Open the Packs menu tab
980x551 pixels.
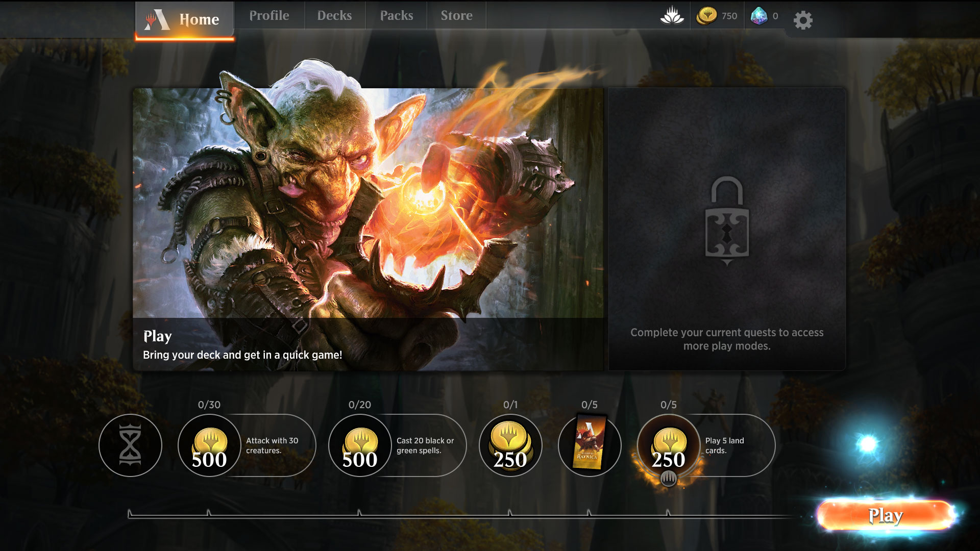[395, 15]
